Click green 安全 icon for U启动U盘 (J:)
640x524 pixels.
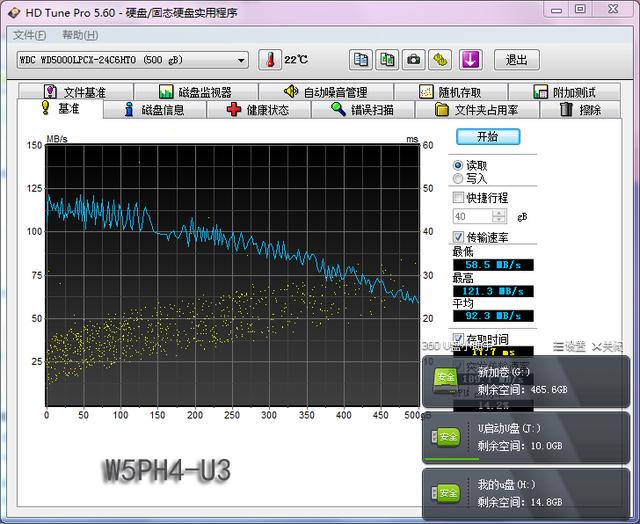(x=446, y=437)
